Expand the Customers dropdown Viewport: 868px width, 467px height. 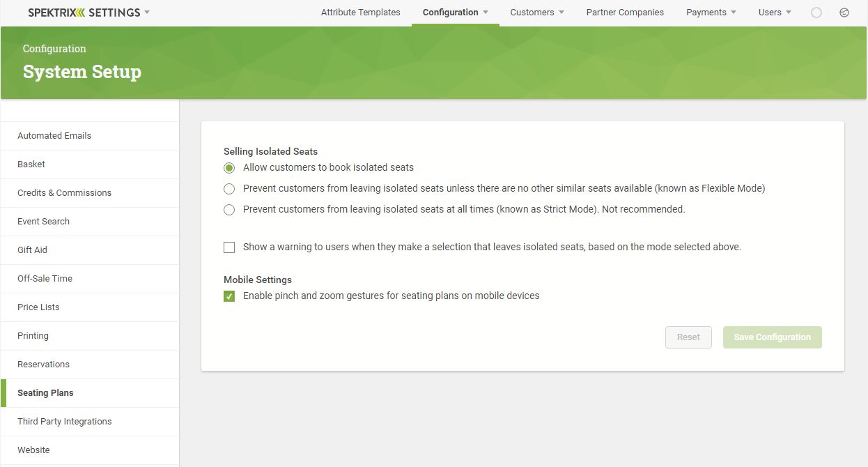(536, 12)
